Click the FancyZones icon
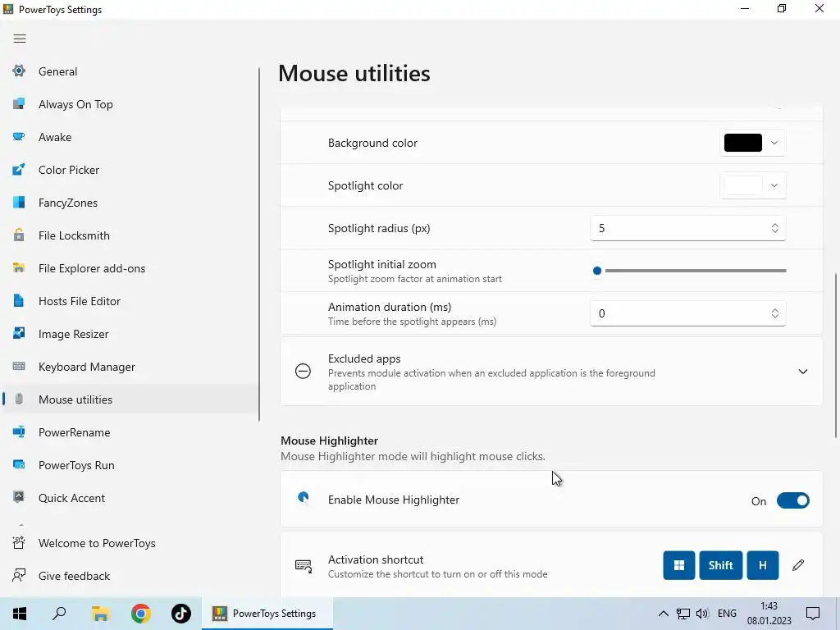Image resolution: width=840 pixels, height=630 pixels. (x=19, y=202)
